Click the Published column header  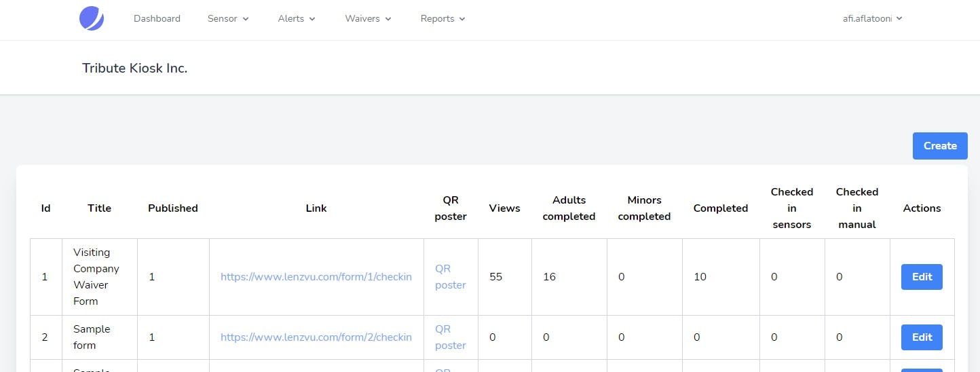tap(173, 208)
